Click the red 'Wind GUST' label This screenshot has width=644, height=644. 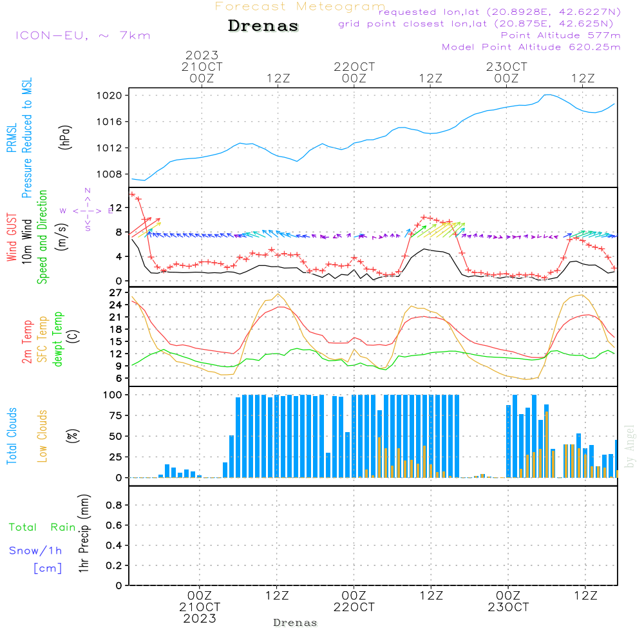coord(12,238)
